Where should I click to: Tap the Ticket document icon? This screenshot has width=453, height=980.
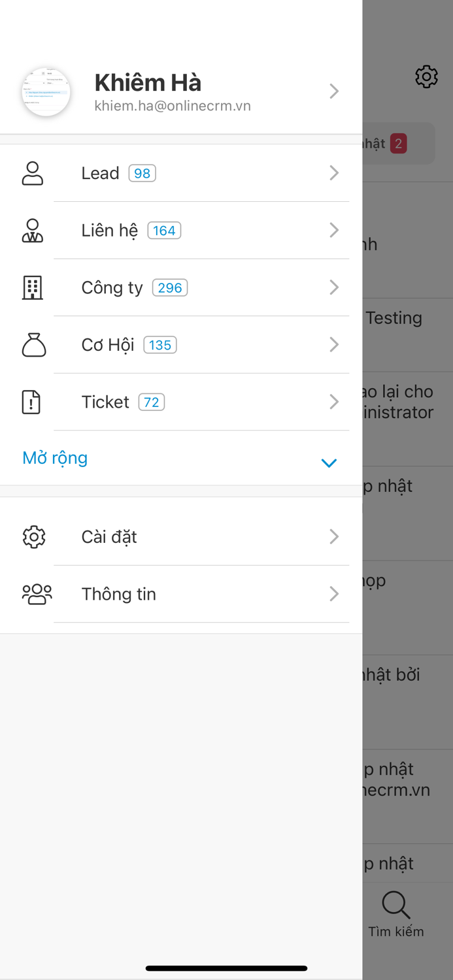33,402
